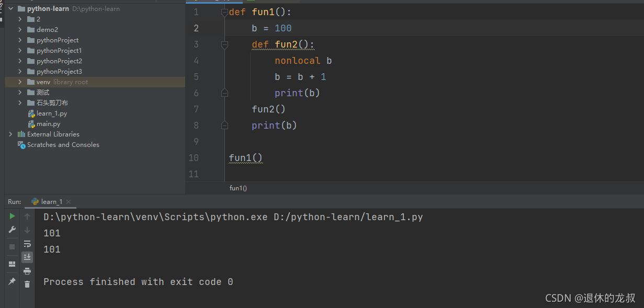Click the fun1() call on line 10
The height and width of the screenshot is (308, 644).
pos(245,158)
